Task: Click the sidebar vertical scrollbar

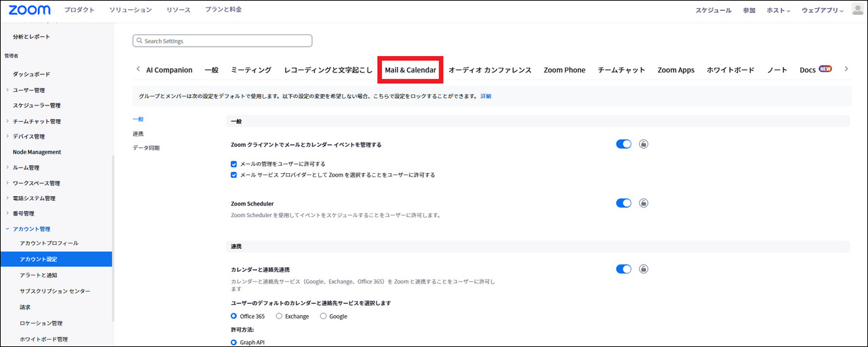Action: click(113, 237)
